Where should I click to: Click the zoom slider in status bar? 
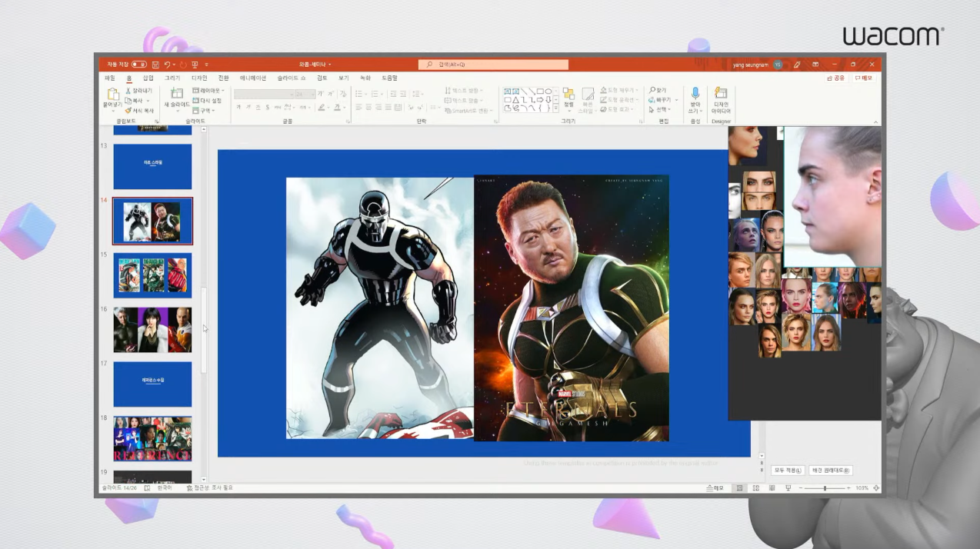point(825,488)
